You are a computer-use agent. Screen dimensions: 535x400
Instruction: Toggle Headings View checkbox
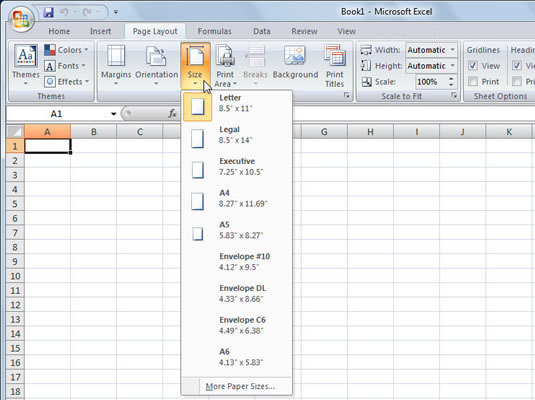click(517, 66)
